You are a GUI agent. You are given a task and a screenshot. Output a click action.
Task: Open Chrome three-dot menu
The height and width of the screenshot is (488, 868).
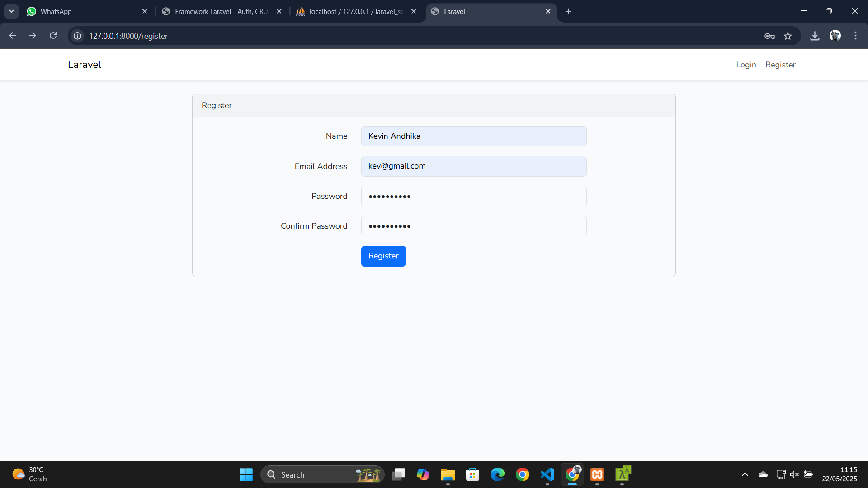tap(855, 36)
